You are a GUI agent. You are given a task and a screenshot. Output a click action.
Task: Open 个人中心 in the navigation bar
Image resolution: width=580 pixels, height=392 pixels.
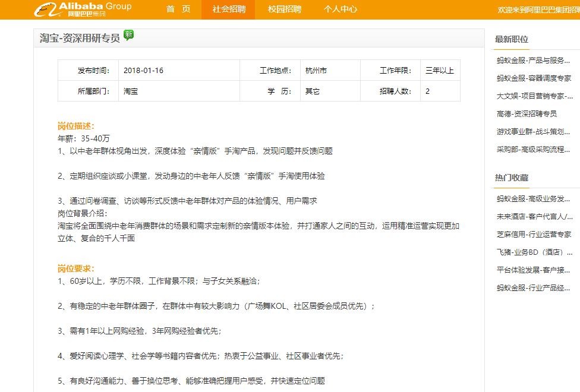[x=341, y=10]
